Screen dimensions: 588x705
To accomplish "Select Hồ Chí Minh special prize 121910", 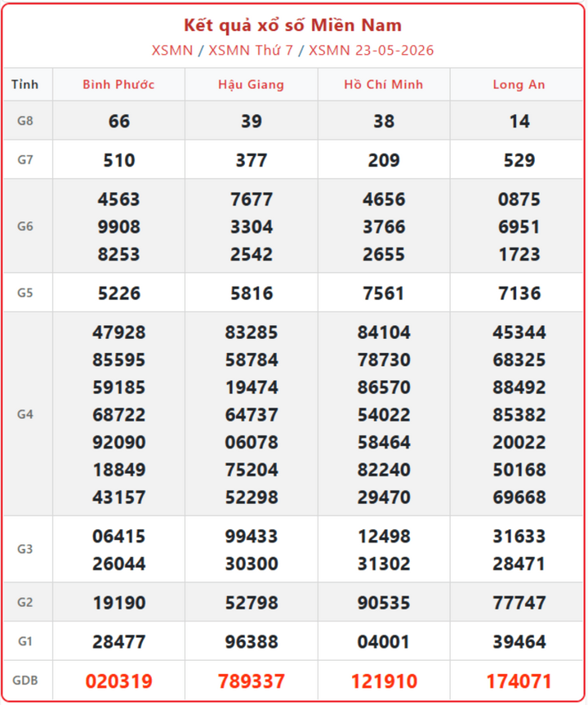I will [x=384, y=681].
